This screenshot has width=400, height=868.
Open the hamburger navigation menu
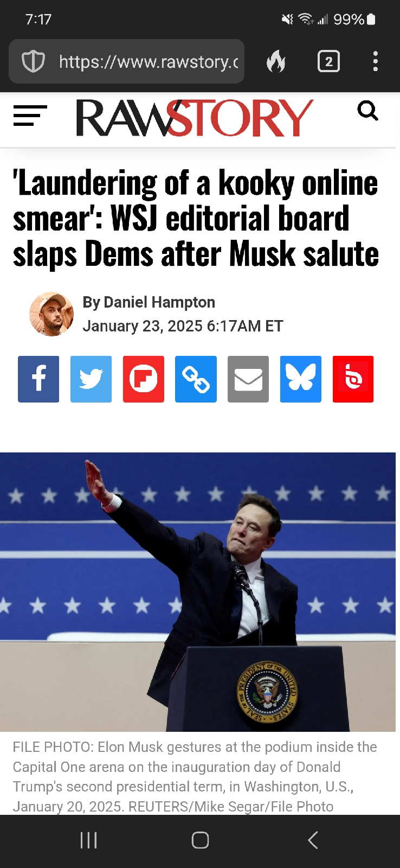point(30,116)
